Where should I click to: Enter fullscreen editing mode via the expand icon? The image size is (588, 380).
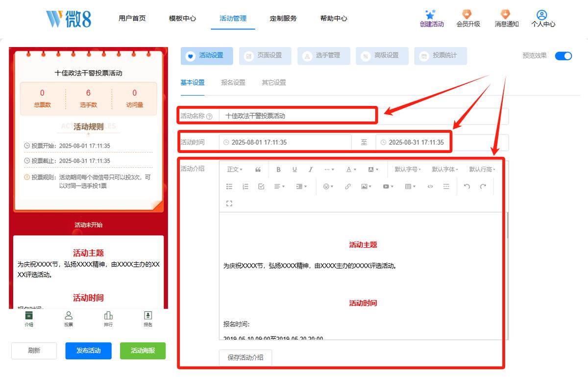coord(229,203)
